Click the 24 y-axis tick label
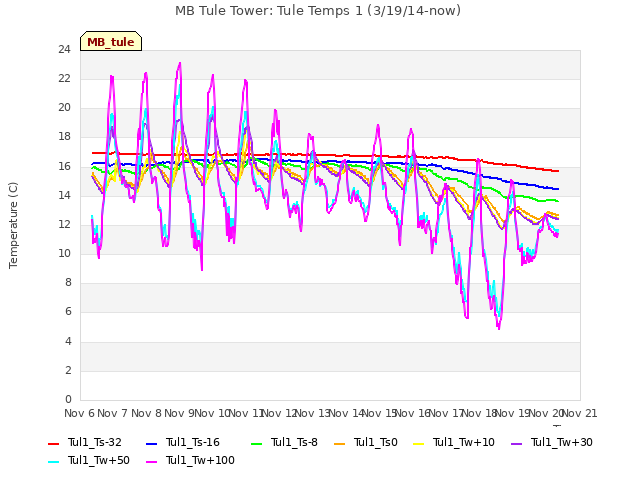This screenshot has height=480, width=640. pyautogui.click(x=64, y=50)
